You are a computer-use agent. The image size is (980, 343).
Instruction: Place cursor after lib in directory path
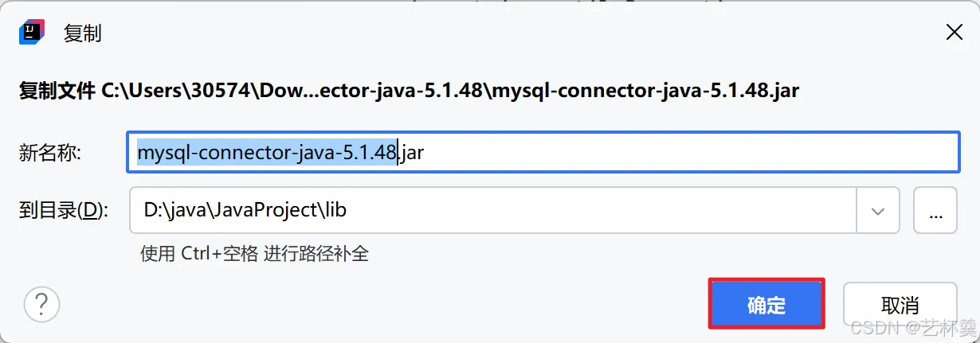pos(347,211)
